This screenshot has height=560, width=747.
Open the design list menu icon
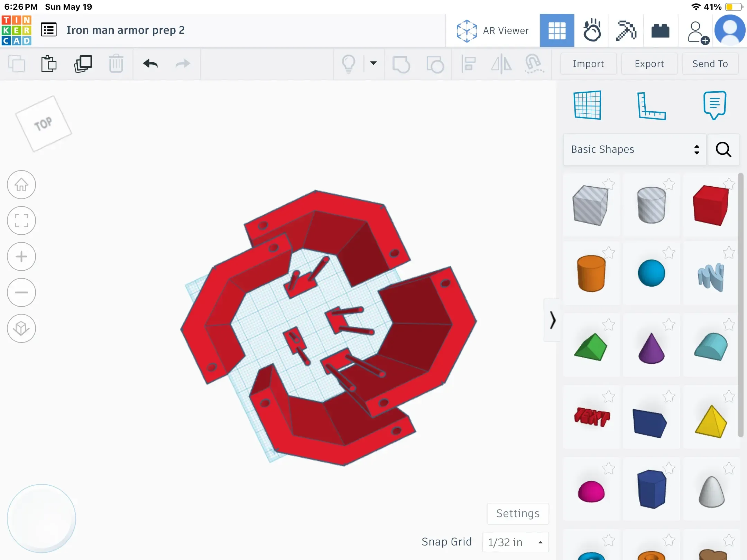pos(49,30)
